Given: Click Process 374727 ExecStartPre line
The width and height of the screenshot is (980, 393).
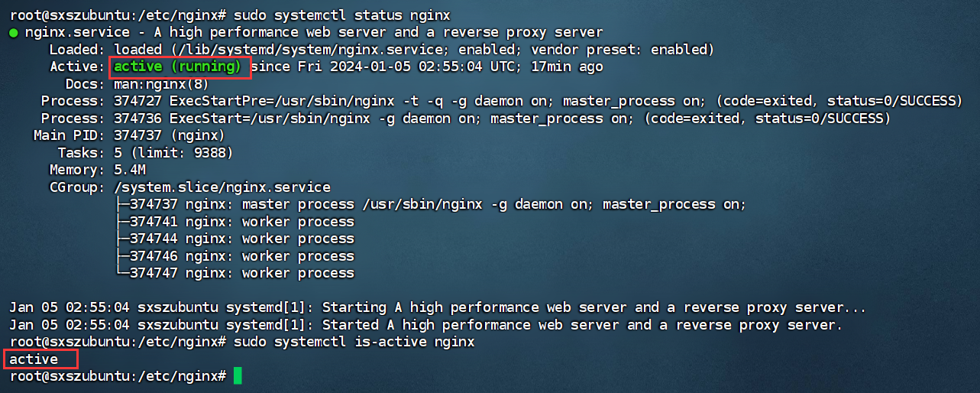Looking at the screenshot, I should (500, 102).
